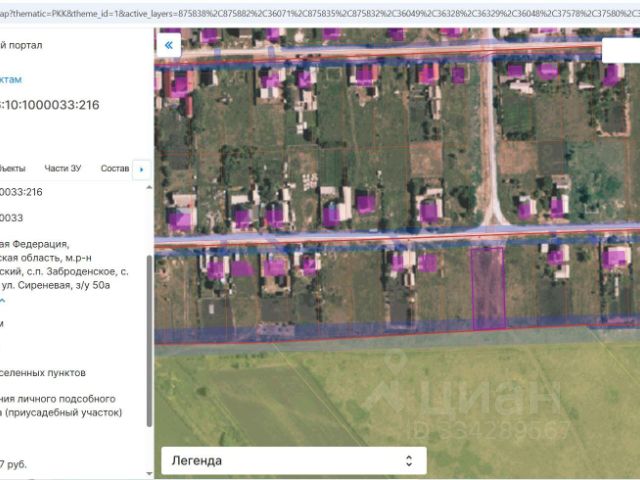Collapse the address with the blue chevron
This screenshot has height=480, width=640.
coord(3,301)
